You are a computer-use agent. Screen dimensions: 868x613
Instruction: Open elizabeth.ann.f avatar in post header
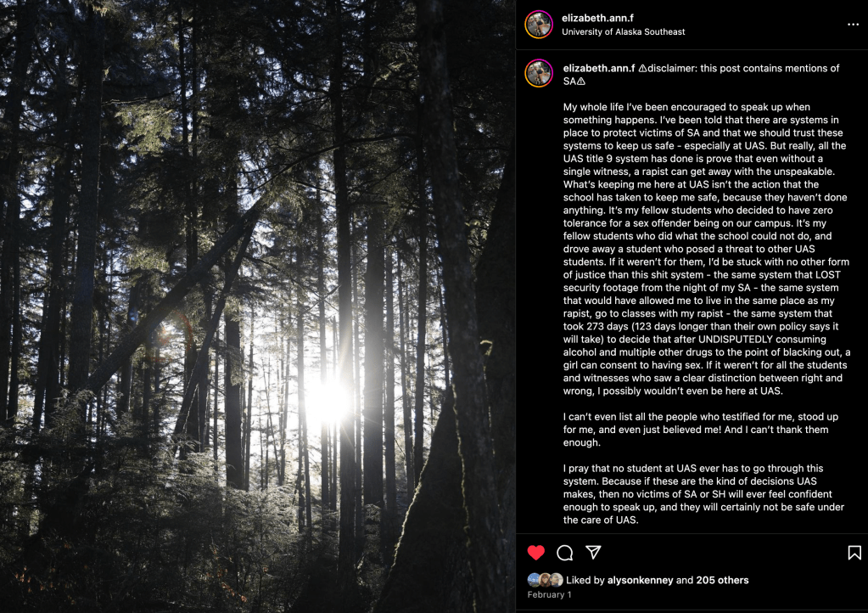click(539, 25)
